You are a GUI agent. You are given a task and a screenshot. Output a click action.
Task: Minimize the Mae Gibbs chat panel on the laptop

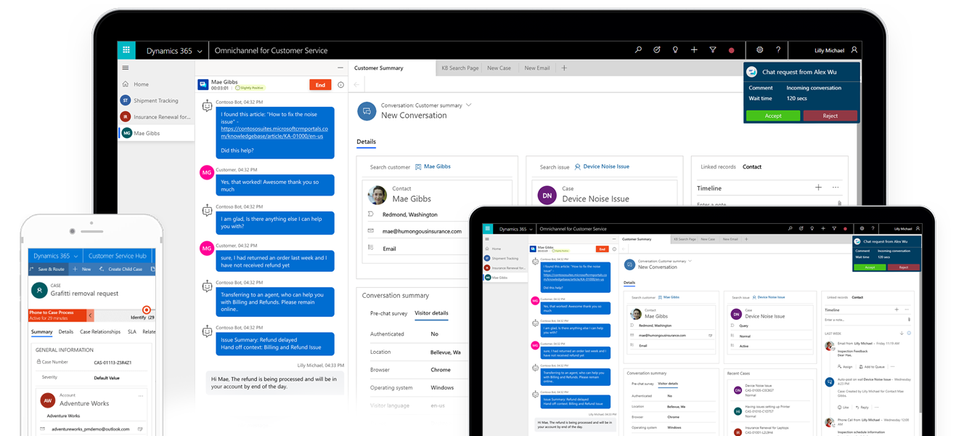(340, 68)
